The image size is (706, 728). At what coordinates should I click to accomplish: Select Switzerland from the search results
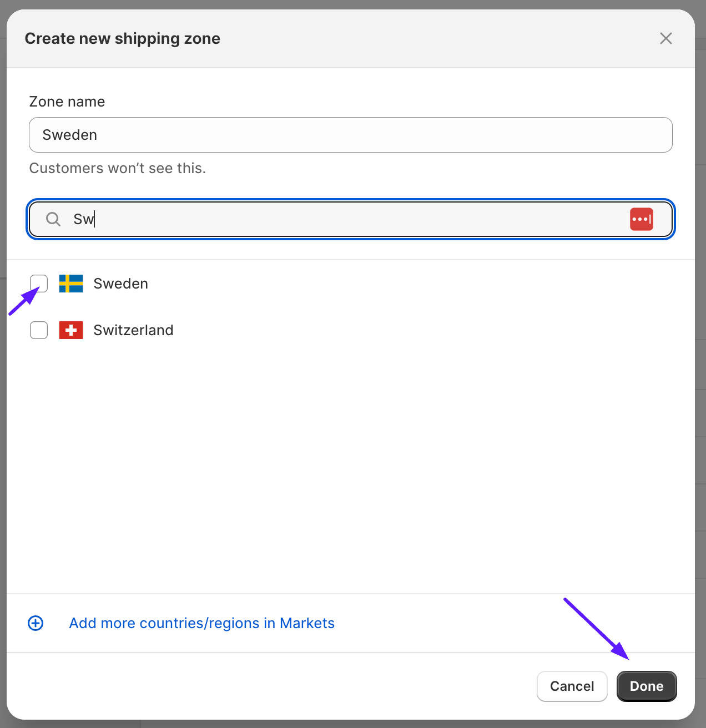133,330
